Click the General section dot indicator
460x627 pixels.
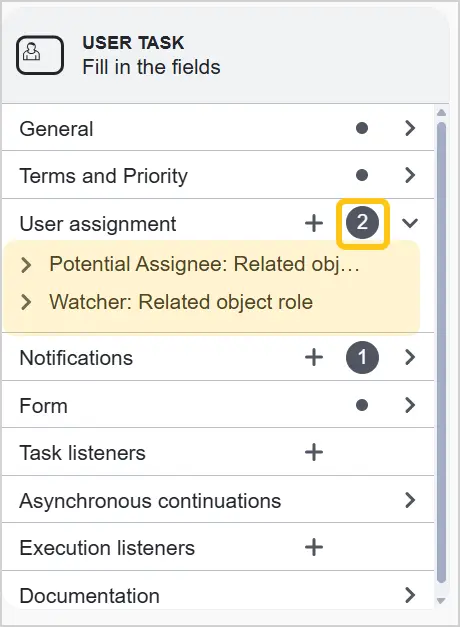(362, 128)
